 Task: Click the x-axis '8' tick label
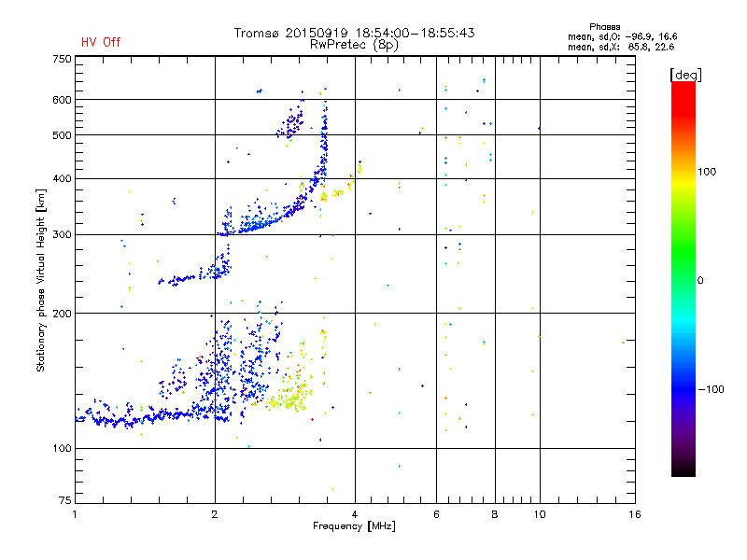(495, 514)
